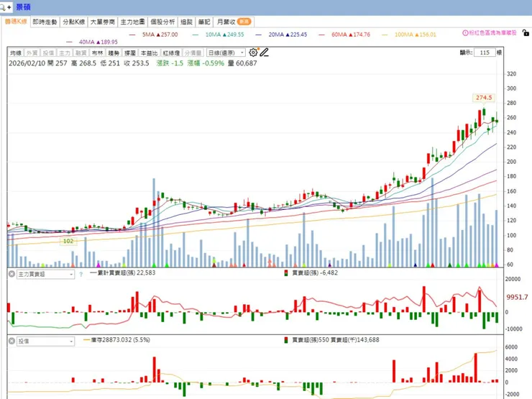Toggle the 外資 overlay button
Screen dimensions: 532x399
pyautogui.click(x=32, y=52)
